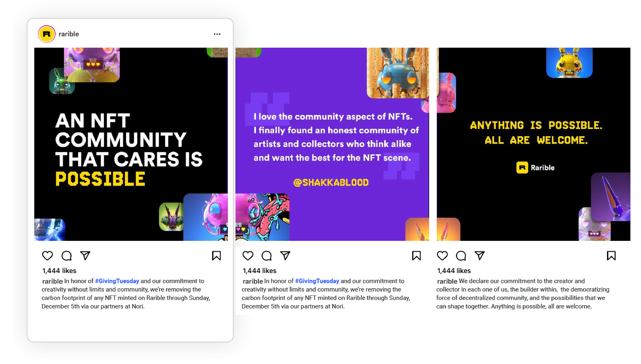
Task: View 1,444 likes on the first post
Action: pos(59,271)
